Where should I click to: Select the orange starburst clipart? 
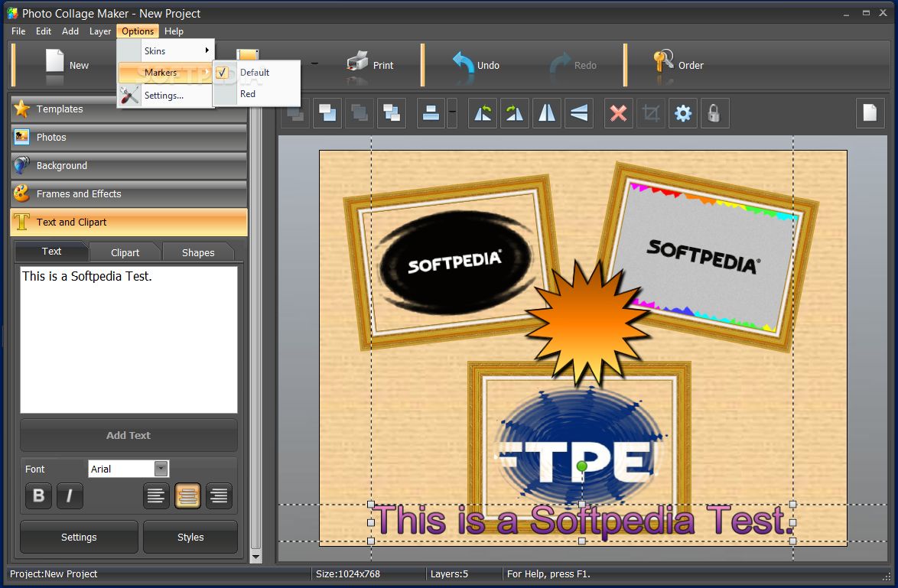coord(587,323)
